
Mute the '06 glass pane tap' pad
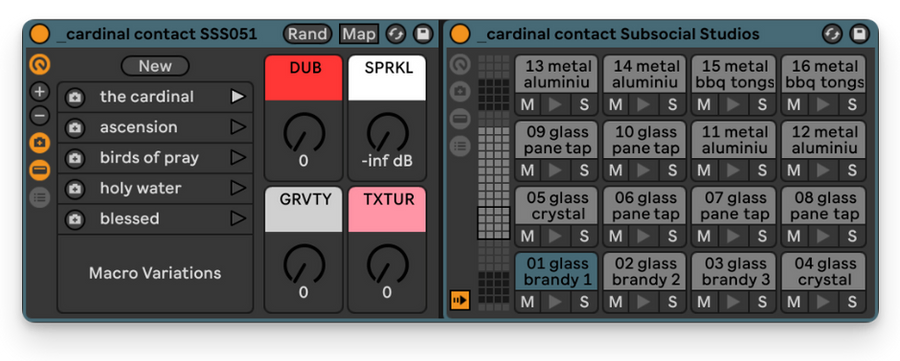tap(616, 236)
